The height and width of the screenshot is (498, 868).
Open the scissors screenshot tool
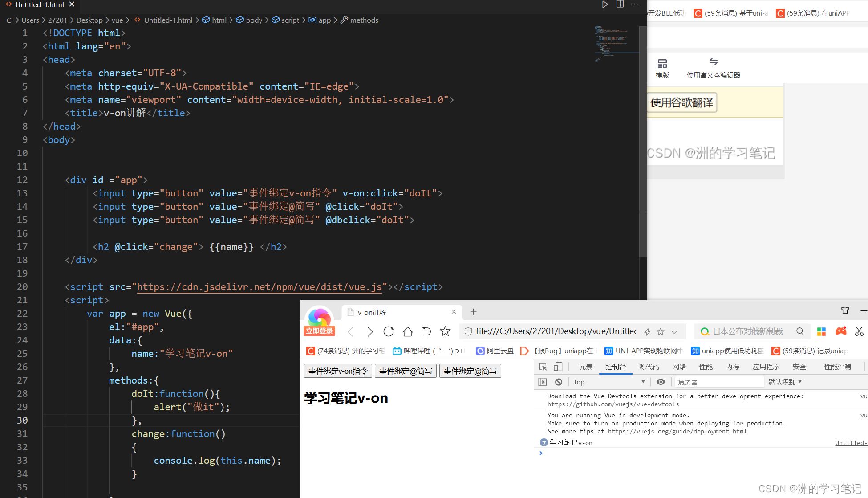tap(859, 331)
